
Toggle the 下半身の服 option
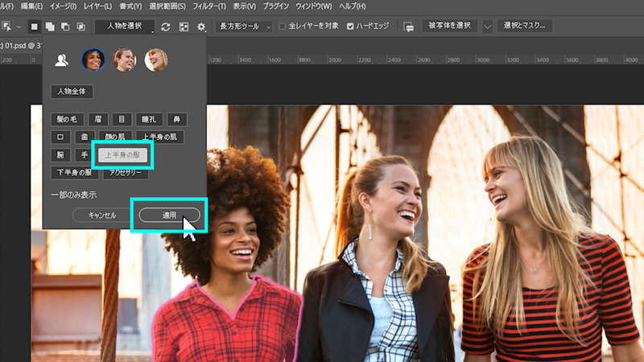point(74,173)
